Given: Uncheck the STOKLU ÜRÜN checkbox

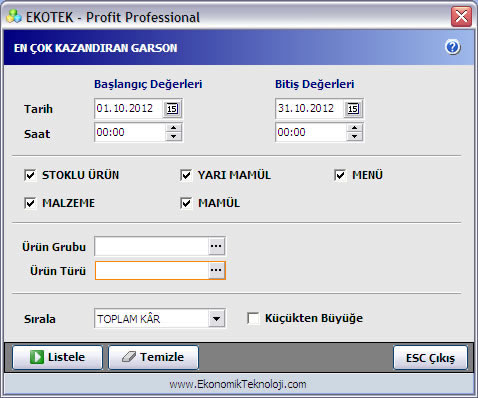Looking at the screenshot, I should pos(30,175).
